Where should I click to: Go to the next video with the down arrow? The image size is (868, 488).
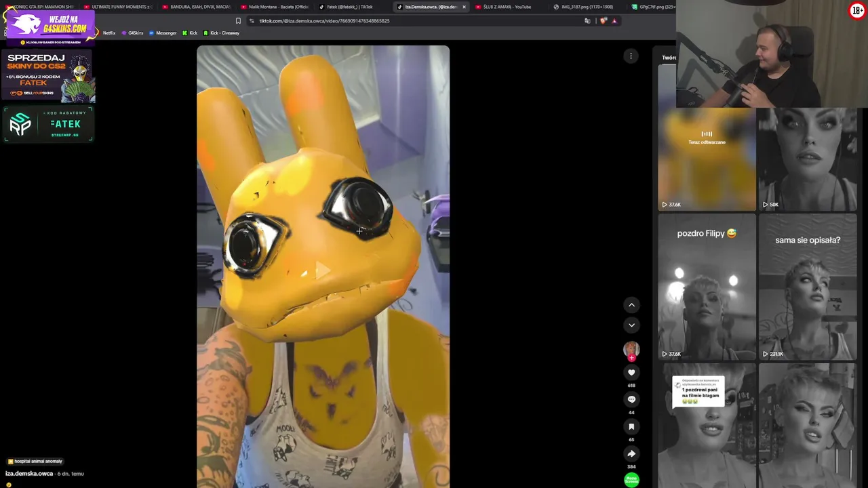pos(631,325)
